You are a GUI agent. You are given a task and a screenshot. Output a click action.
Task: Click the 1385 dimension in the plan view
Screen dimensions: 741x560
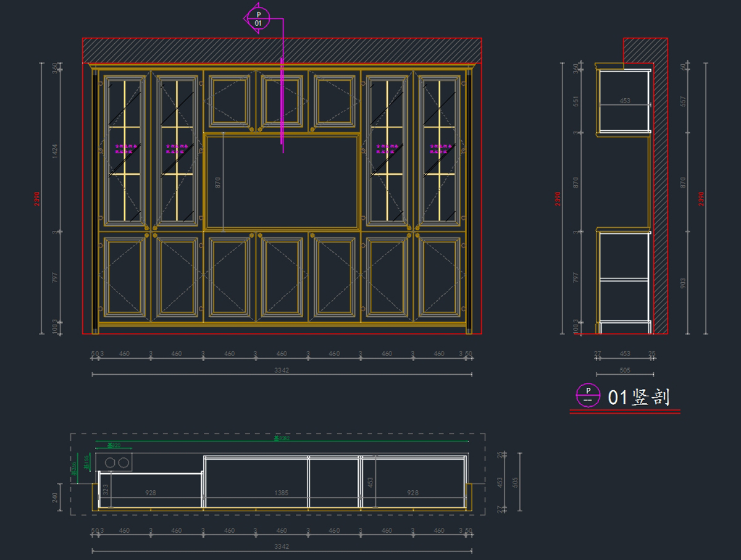click(x=281, y=493)
